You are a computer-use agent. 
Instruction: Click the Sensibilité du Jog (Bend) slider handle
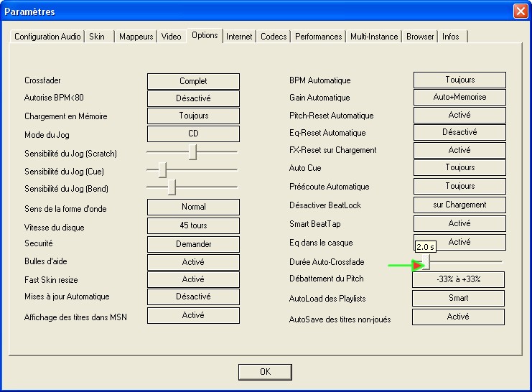tap(172, 187)
